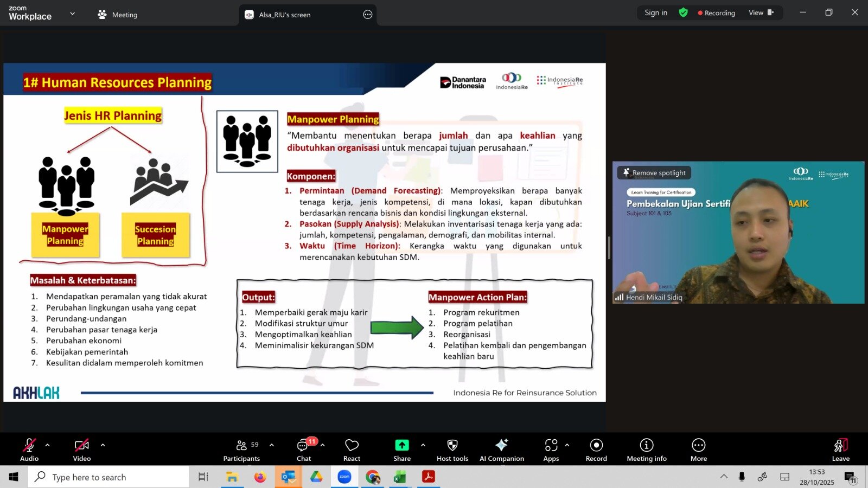
Task: Open Meeting info
Action: tap(647, 450)
